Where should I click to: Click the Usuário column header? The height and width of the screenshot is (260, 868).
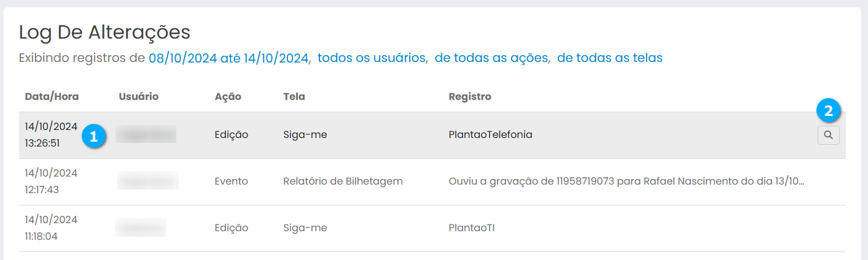coord(139,97)
